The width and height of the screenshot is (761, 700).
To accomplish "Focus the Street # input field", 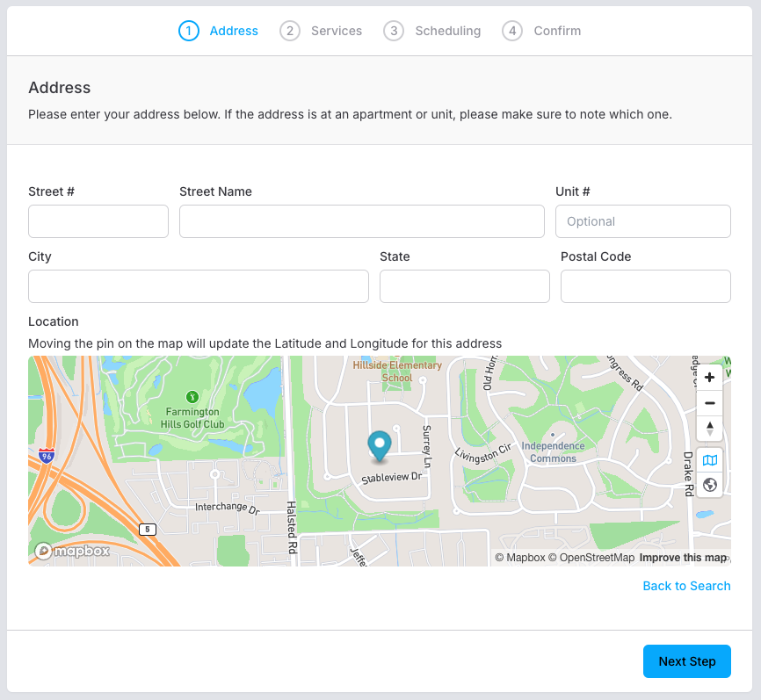I will [98, 221].
